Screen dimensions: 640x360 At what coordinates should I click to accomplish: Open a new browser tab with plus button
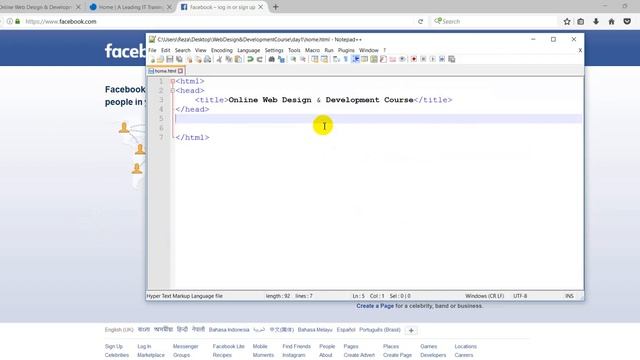276,7
